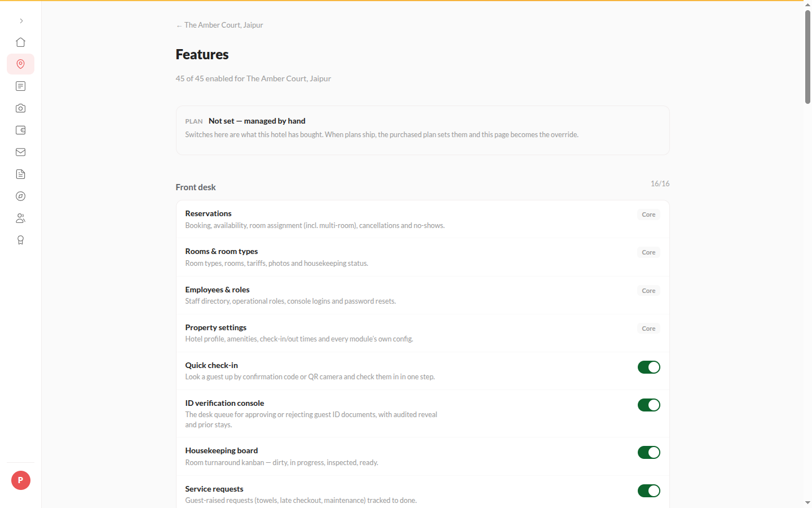Click the vertical scrollbar thumb
Screen dimensions: 812x508
pos(807,56)
